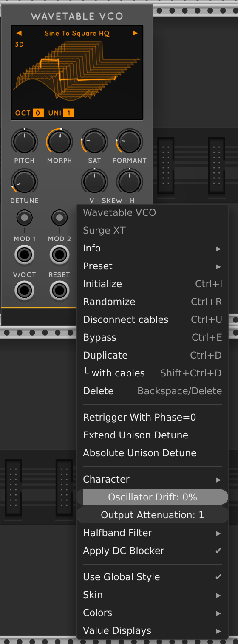The height and width of the screenshot is (644, 238).
Task: Expand the Character submenu
Action: [153, 479]
